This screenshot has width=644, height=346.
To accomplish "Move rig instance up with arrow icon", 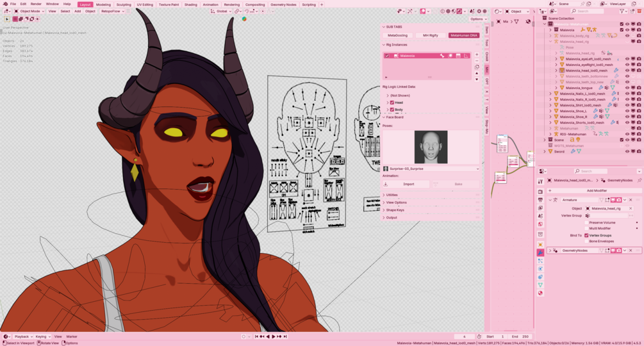I will [x=477, y=74].
